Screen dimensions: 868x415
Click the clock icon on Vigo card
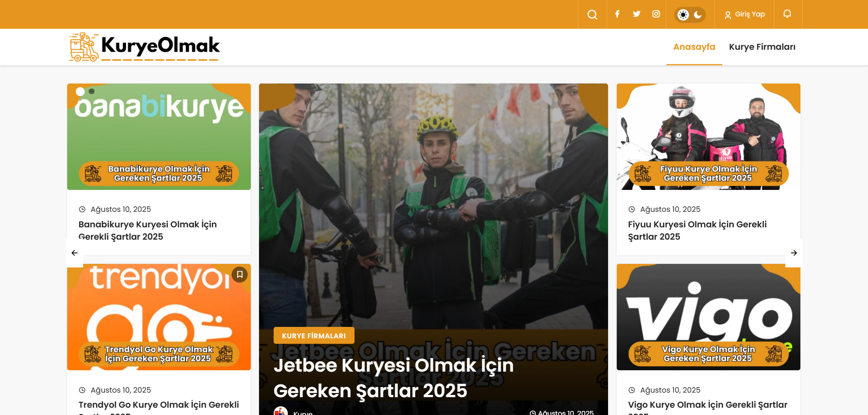[632, 390]
